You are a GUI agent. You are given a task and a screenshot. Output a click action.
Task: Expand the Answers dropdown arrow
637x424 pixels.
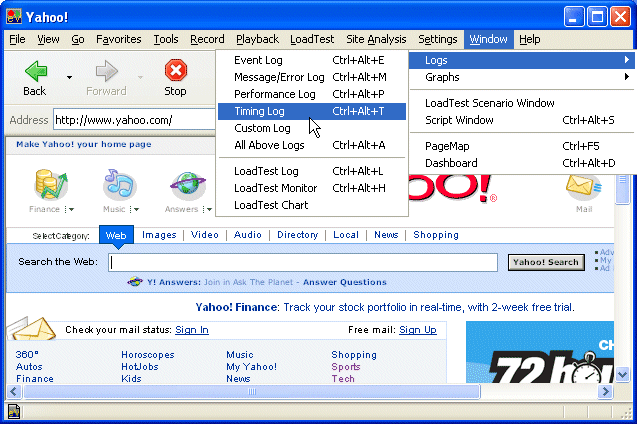coord(208,210)
